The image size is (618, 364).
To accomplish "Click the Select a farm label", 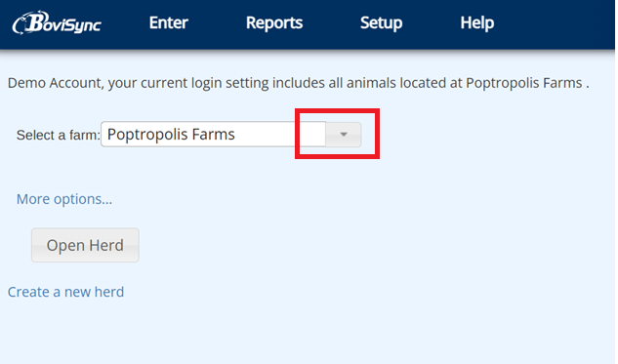I will click(x=59, y=135).
